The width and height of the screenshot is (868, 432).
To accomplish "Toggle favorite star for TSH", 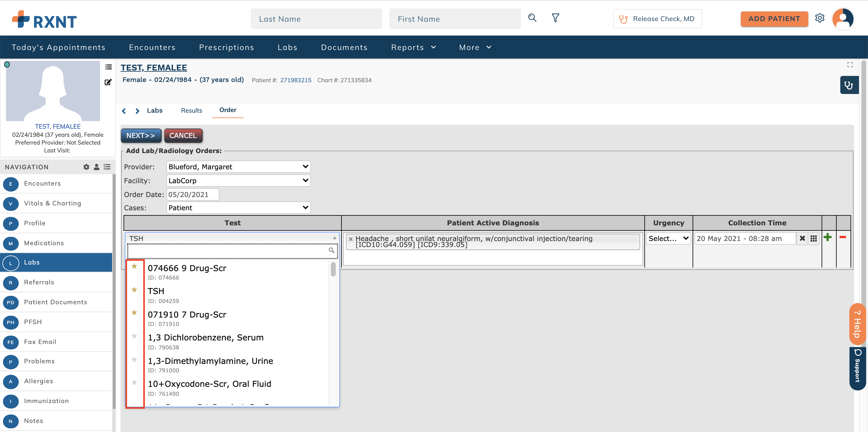I will coord(134,290).
